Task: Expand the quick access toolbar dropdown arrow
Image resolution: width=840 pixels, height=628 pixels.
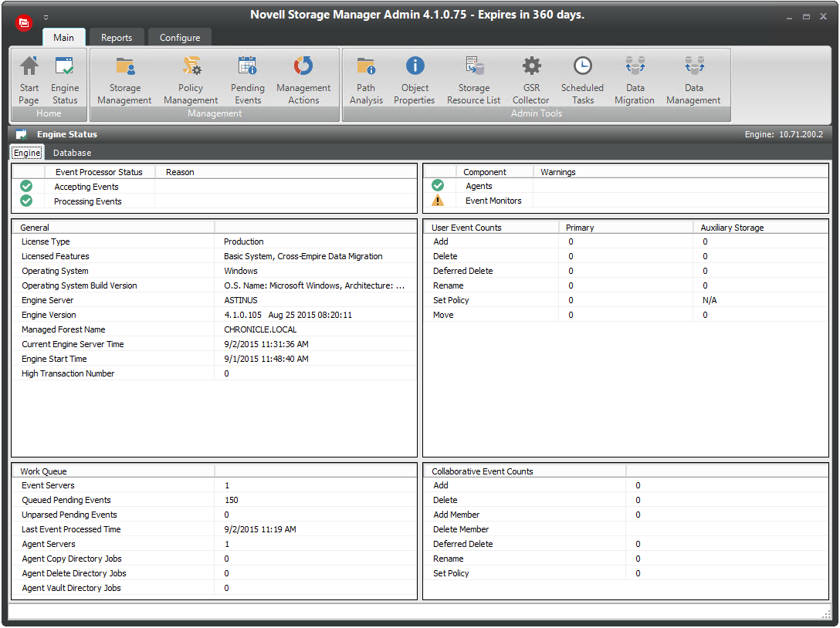Action: coord(46,17)
